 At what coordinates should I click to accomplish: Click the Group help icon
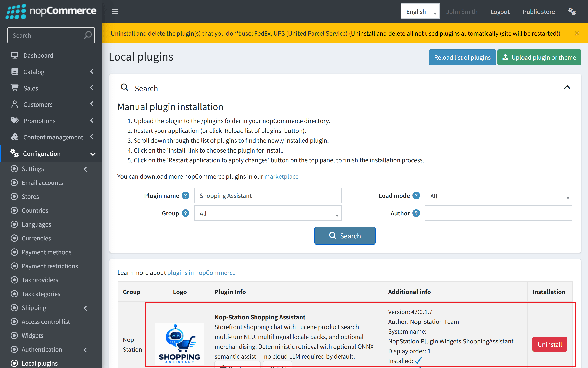tap(185, 213)
